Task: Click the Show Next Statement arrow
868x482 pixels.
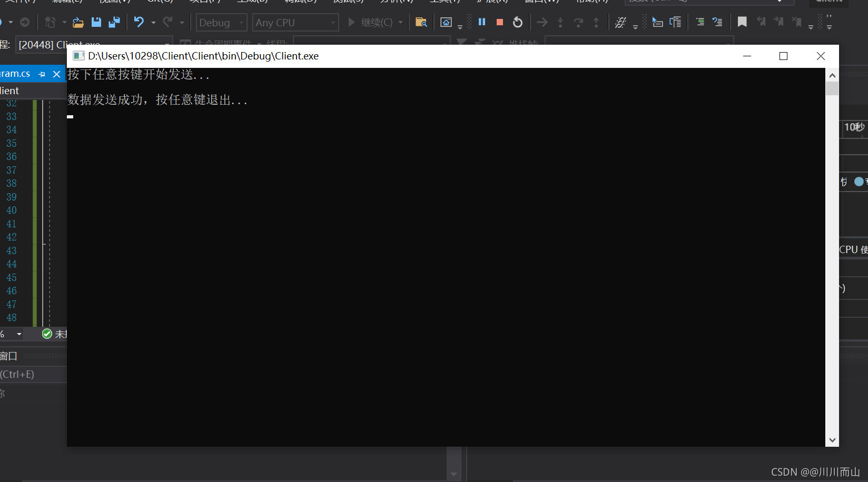Action: tap(542, 22)
